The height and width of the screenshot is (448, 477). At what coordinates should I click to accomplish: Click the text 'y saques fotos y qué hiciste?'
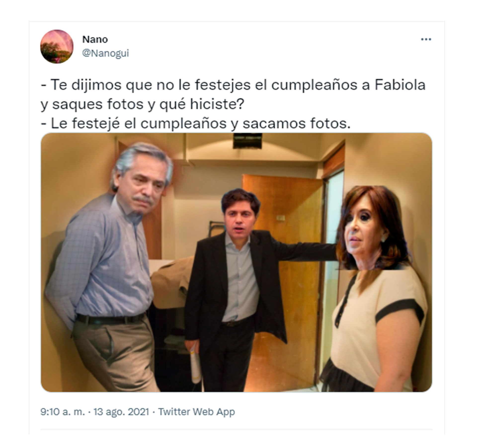[x=143, y=104]
